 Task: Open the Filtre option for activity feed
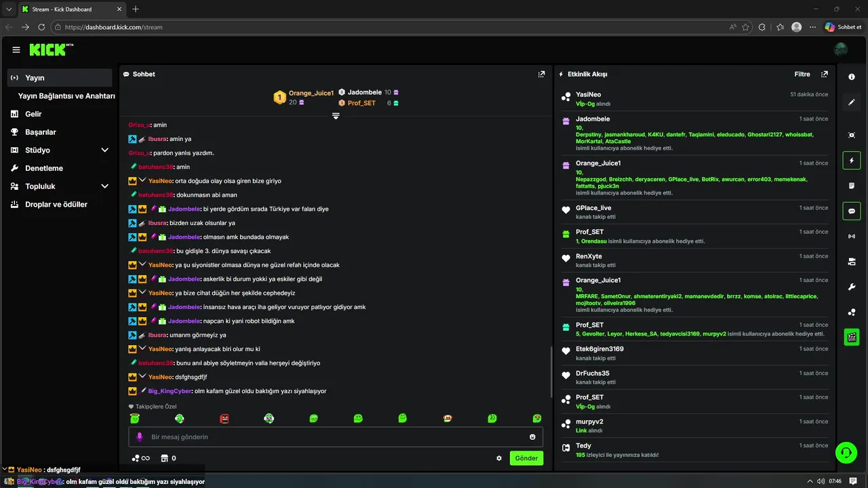pos(802,74)
